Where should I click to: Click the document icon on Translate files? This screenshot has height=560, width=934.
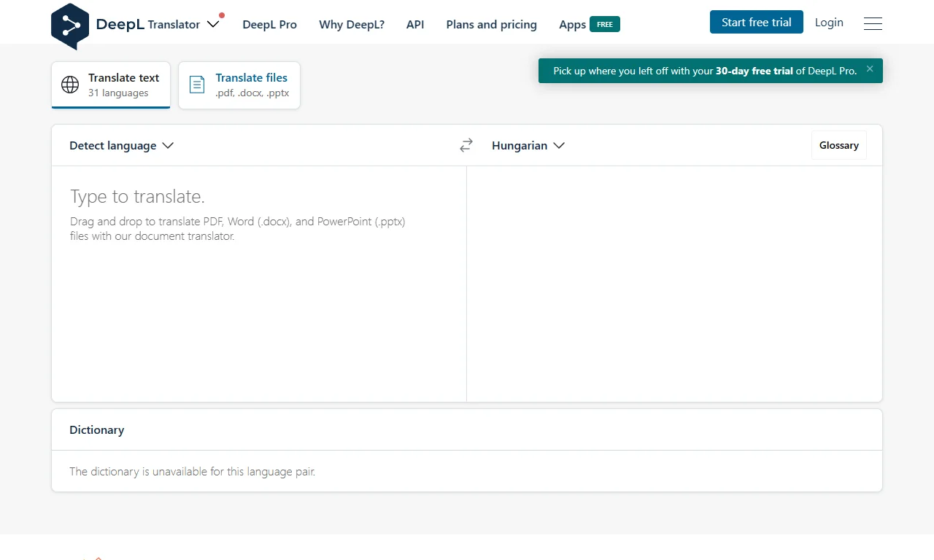[197, 85]
